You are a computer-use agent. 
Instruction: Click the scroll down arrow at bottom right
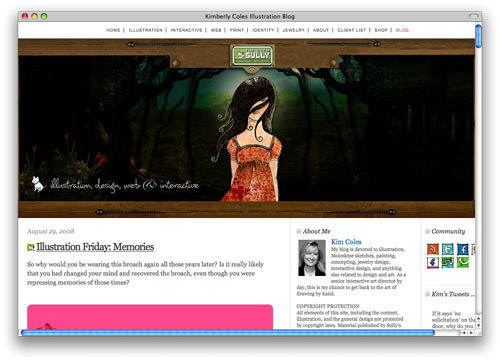tap(478, 325)
